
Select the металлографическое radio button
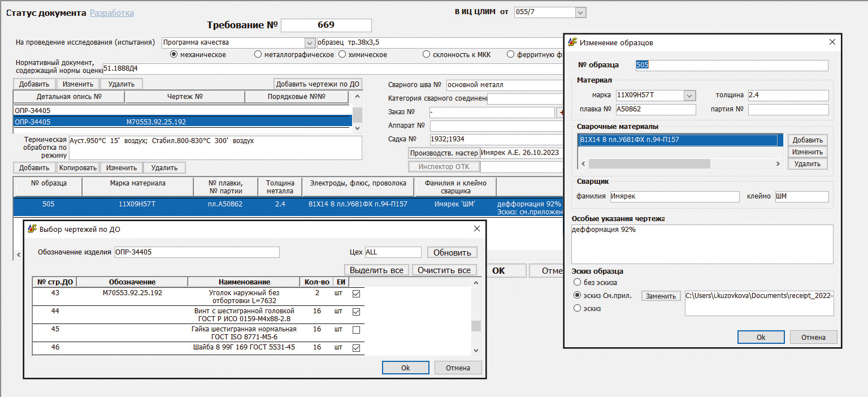tap(258, 55)
